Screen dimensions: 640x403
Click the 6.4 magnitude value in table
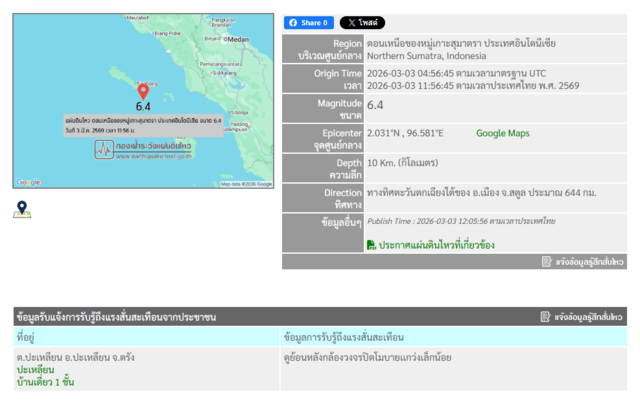tap(375, 105)
